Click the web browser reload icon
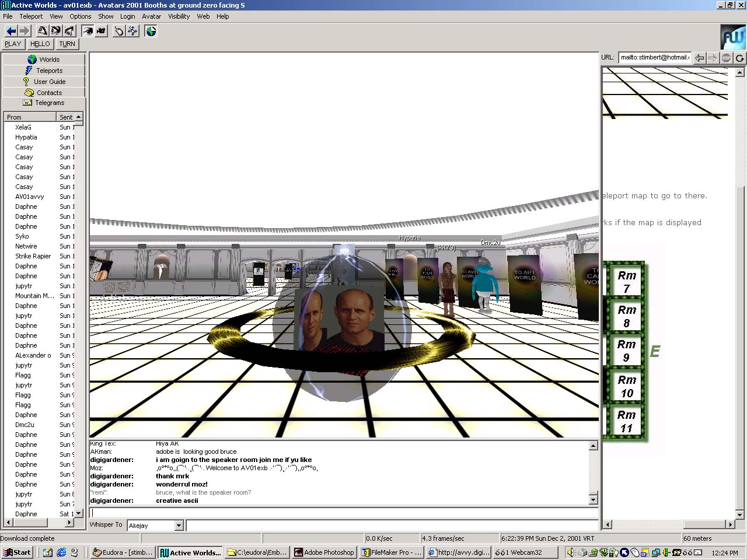 [739, 58]
